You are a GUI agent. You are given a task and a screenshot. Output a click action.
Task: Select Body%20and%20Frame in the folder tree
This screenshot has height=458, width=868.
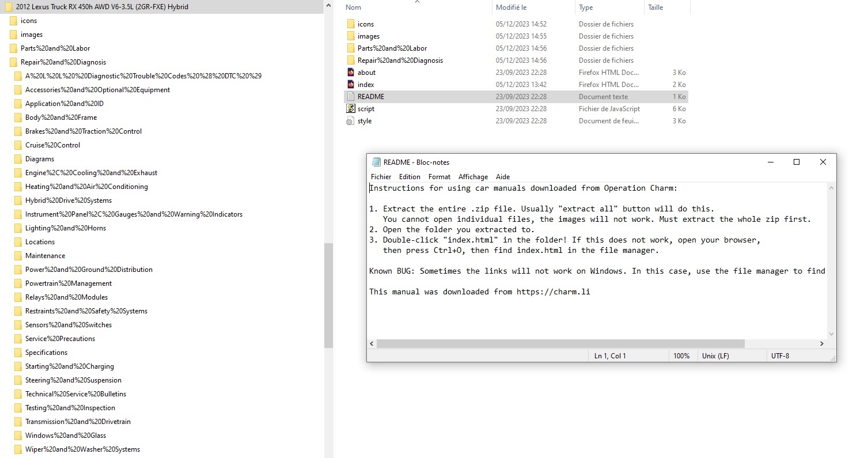[61, 118]
